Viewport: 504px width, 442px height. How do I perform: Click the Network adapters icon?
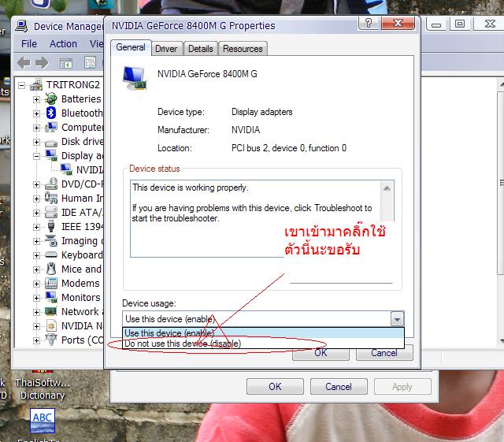(x=51, y=311)
